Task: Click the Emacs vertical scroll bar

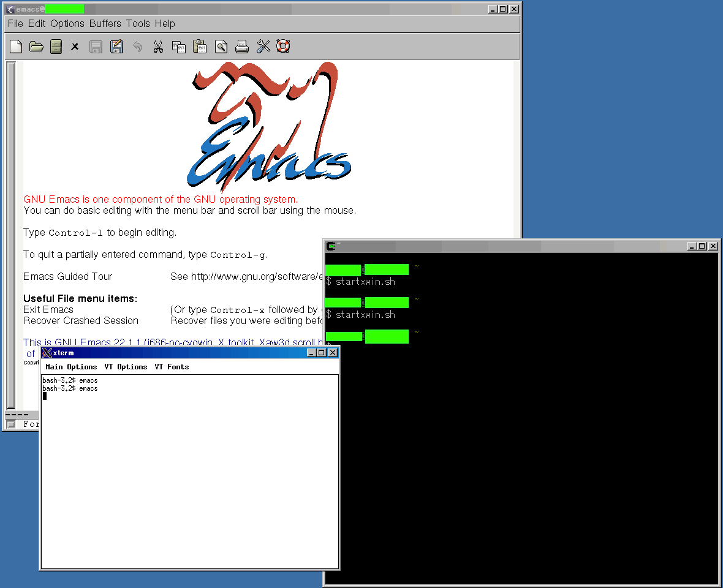Action: click(x=11, y=235)
